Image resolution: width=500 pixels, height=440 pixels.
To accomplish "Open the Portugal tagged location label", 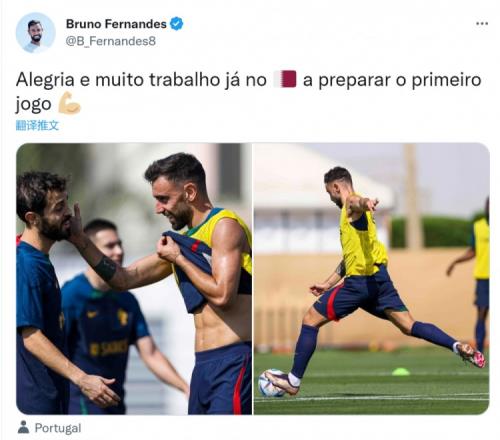I will coord(58,428).
